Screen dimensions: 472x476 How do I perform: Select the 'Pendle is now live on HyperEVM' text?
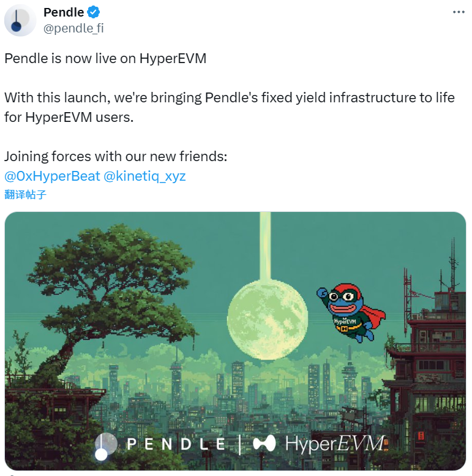105,58
